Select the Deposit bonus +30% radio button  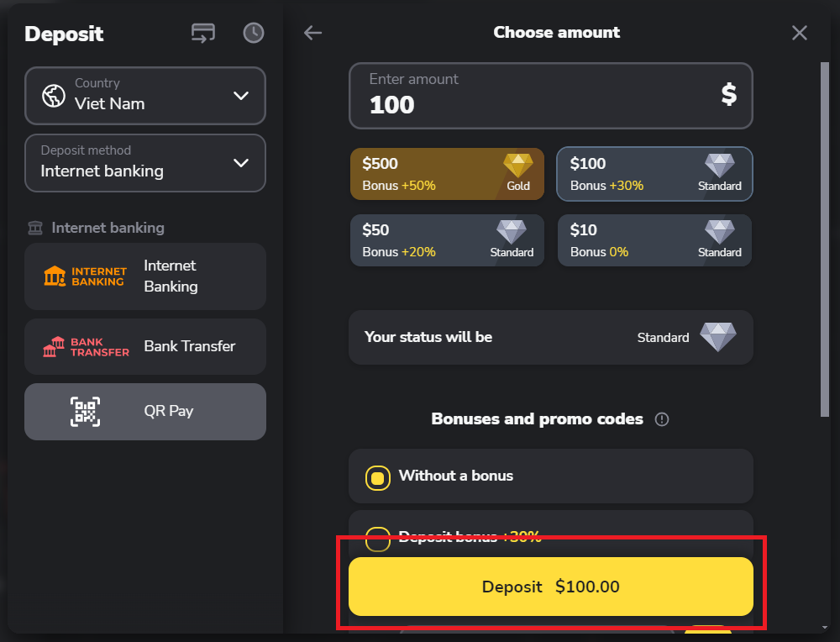378,538
